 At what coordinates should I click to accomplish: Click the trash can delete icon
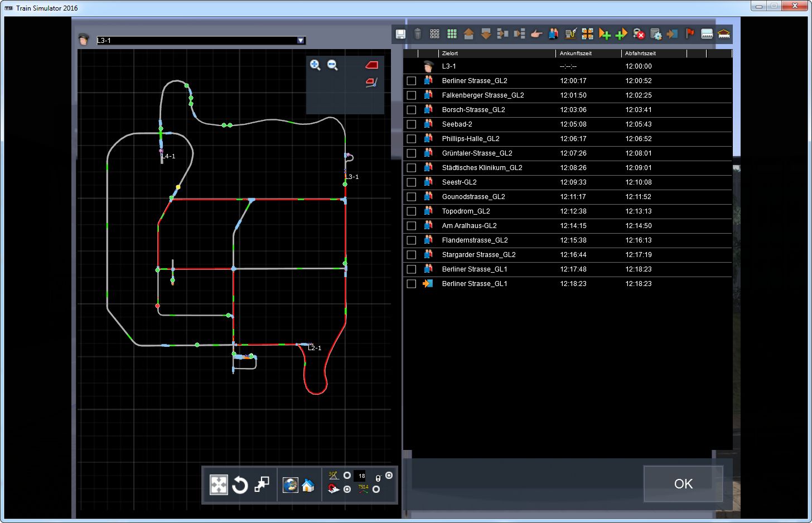point(418,34)
